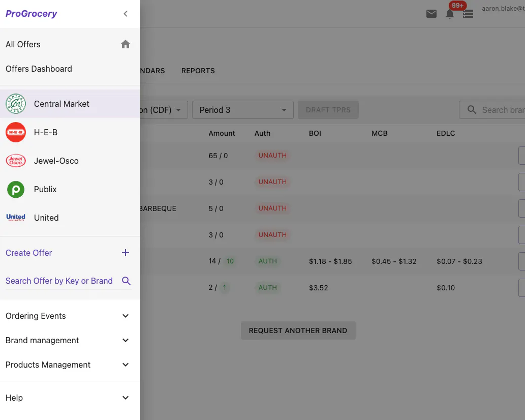Click the BOI value $1.18 - $1.85
The width and height of the screenshot is (525, 420).
tap(330, 261)
